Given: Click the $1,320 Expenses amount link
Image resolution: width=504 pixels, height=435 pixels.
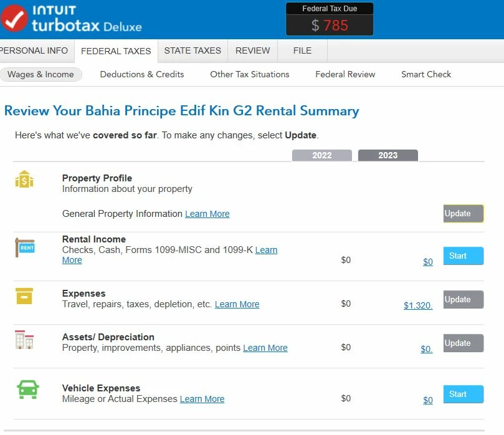Looking at the screenshot, I should (x=418, y=305).
